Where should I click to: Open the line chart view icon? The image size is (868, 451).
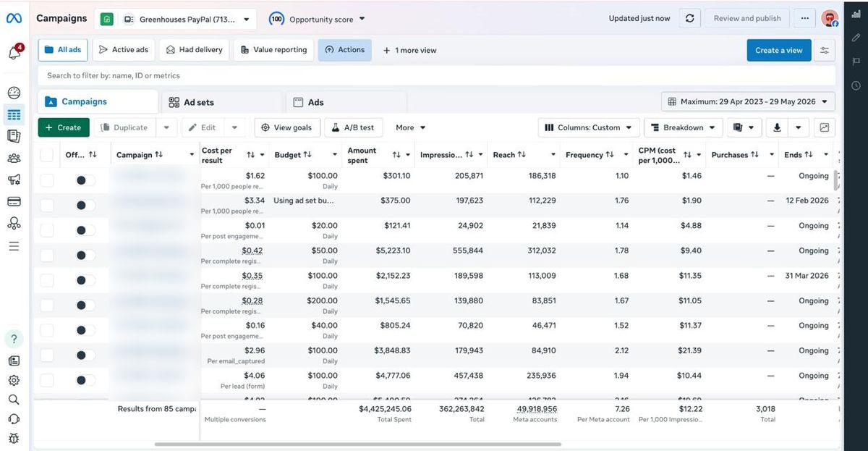825,127
